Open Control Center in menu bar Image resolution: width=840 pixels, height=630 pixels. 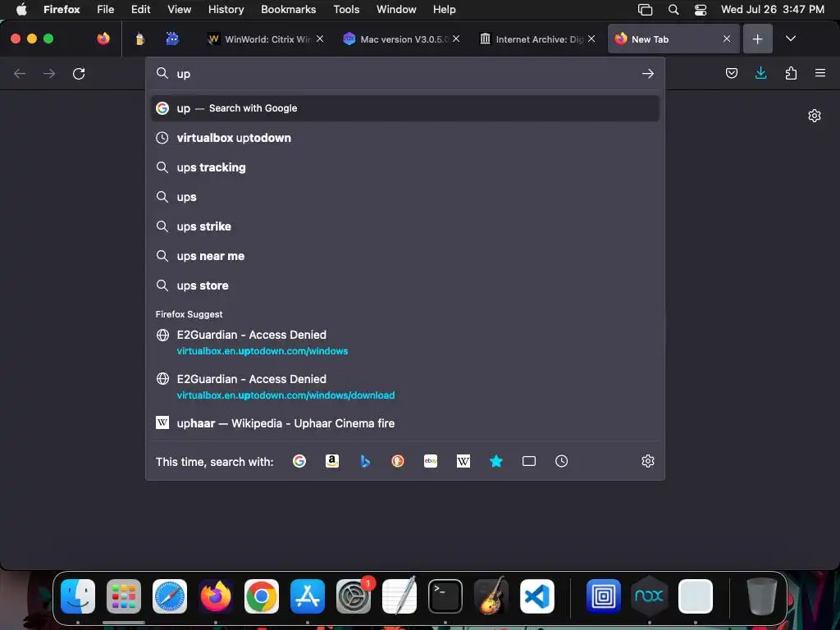[x=701, y=9]
